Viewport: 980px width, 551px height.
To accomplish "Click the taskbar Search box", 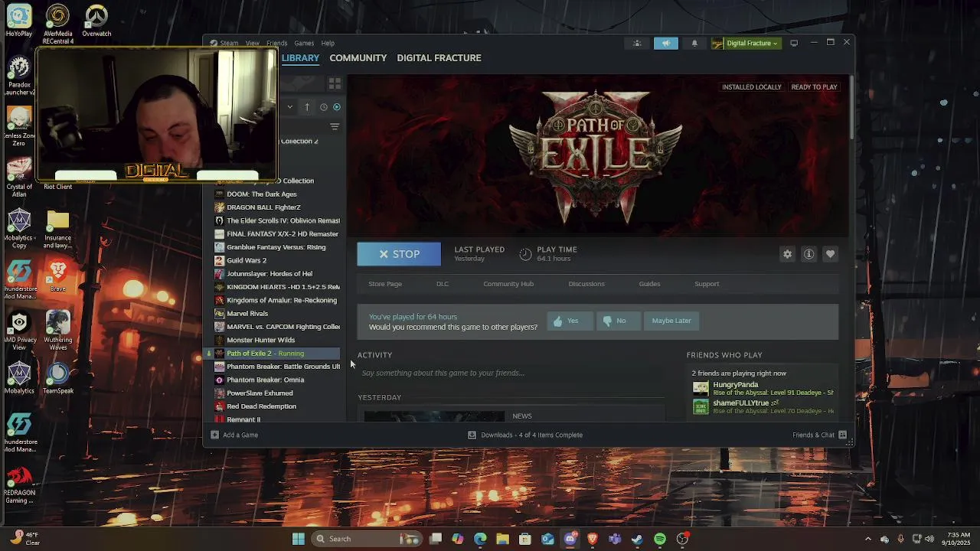I will coord(366,539).
